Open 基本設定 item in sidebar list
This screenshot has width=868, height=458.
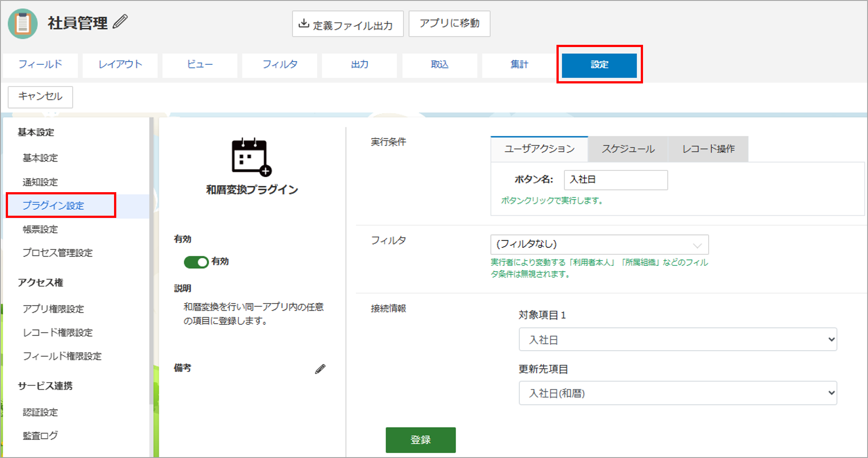(x=40, y=158)
